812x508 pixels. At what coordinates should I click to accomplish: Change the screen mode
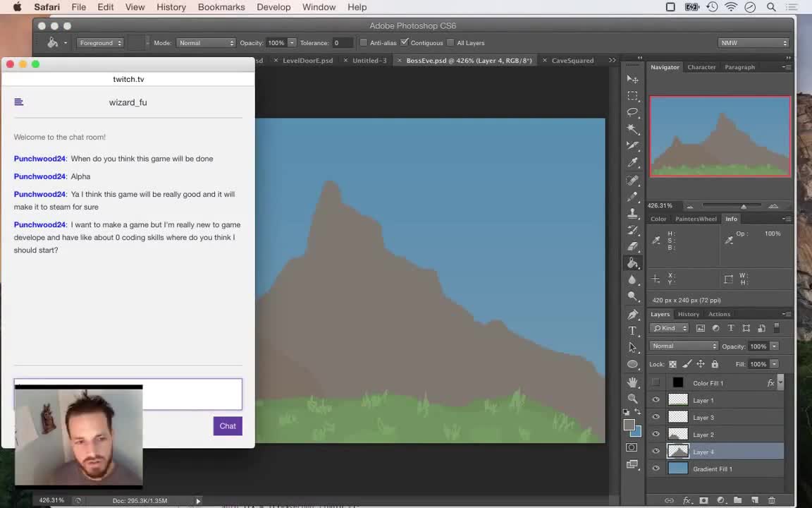tap(632, 464)
